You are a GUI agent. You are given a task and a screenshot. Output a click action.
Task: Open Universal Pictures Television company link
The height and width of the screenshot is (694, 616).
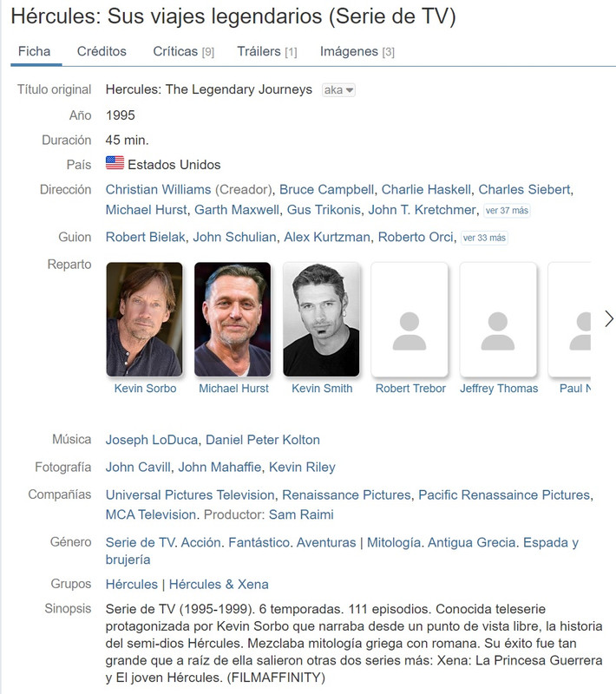[x=190, y=494]
